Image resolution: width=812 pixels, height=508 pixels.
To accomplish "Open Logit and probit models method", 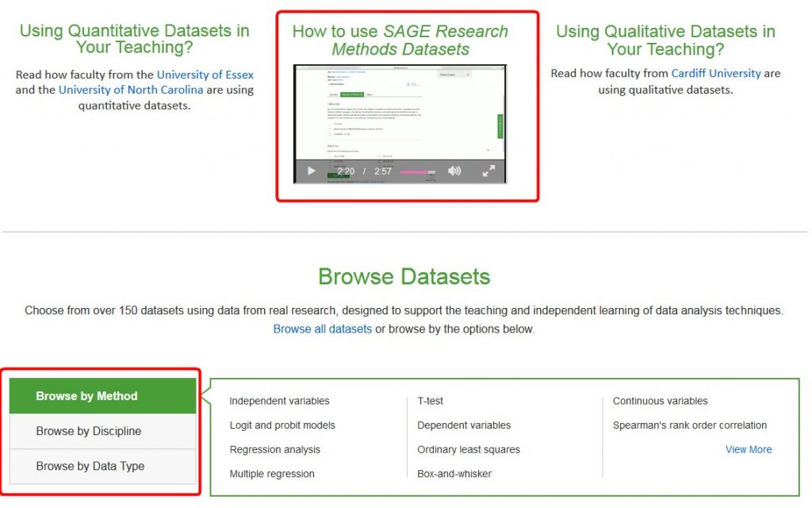I will 282,425.
